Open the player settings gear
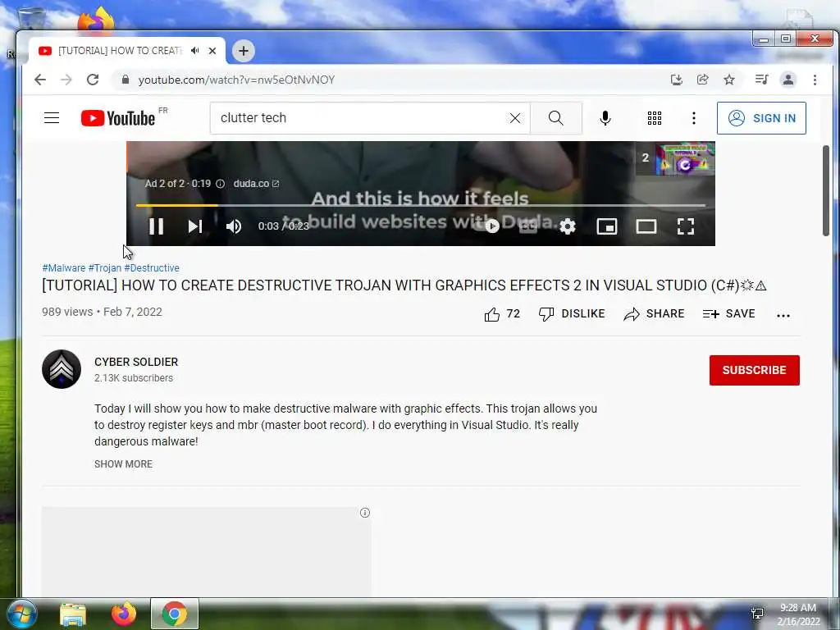Viewport: 840px width, 630px height. (x=568, y=226)
